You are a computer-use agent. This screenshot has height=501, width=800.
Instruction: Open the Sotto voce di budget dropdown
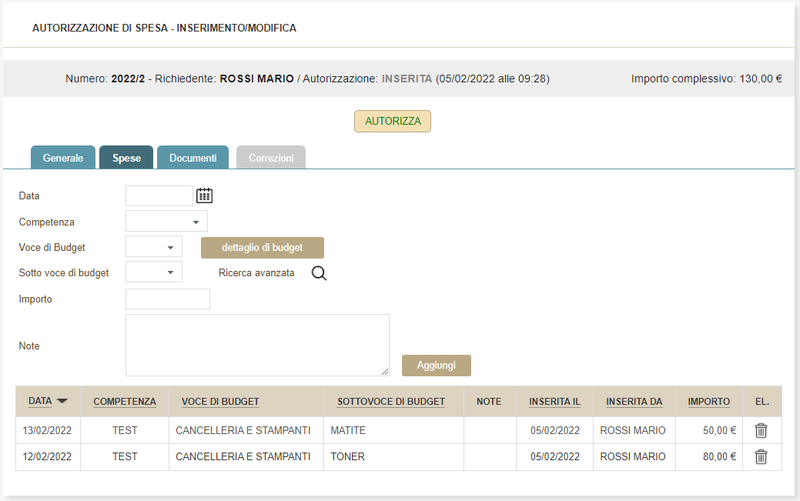click(154, 272)
